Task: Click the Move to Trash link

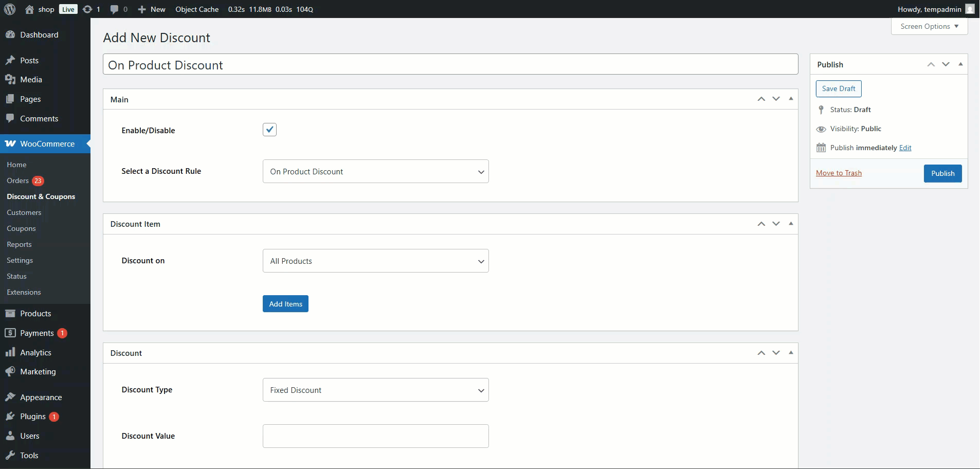Action: coord(839,173)
